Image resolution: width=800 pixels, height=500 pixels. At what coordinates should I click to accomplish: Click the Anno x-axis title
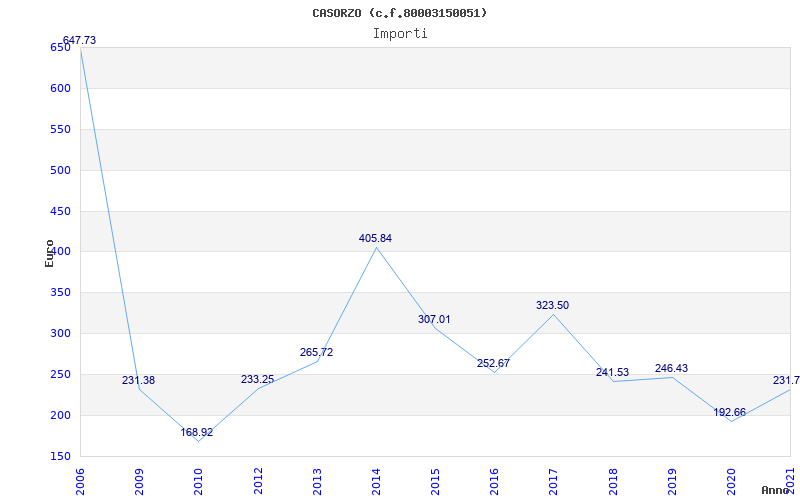776,490
